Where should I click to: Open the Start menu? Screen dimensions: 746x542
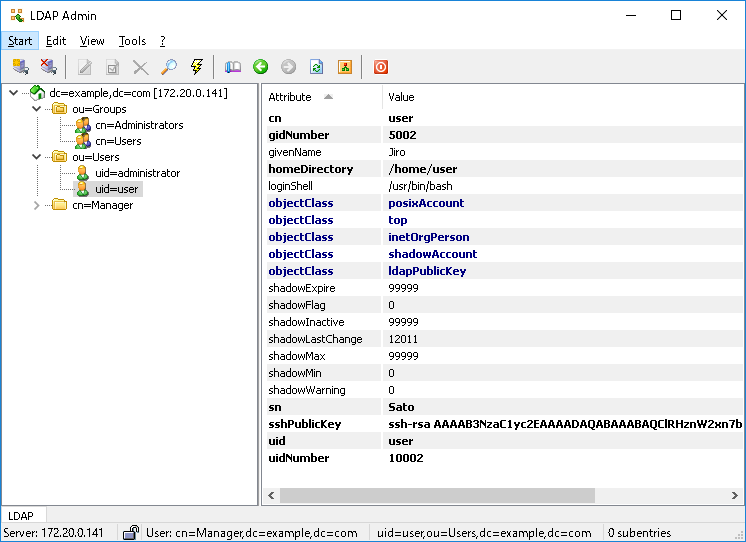pos(20,41)
